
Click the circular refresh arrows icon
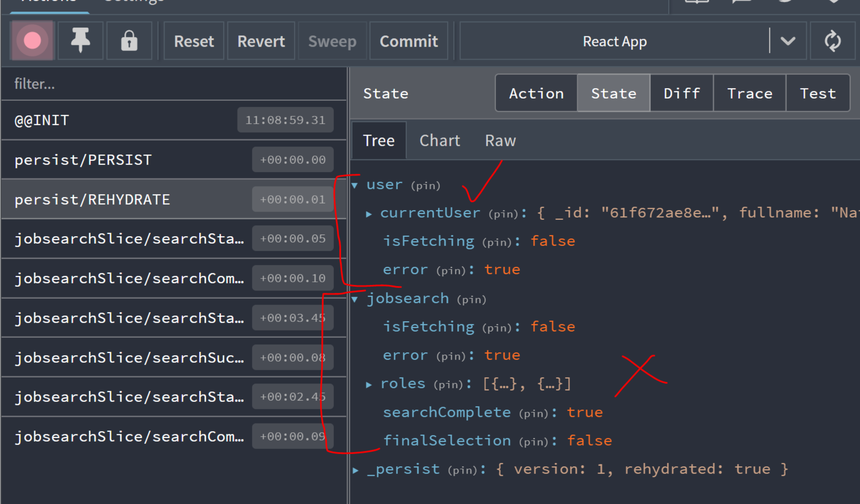tap(832, 41)
